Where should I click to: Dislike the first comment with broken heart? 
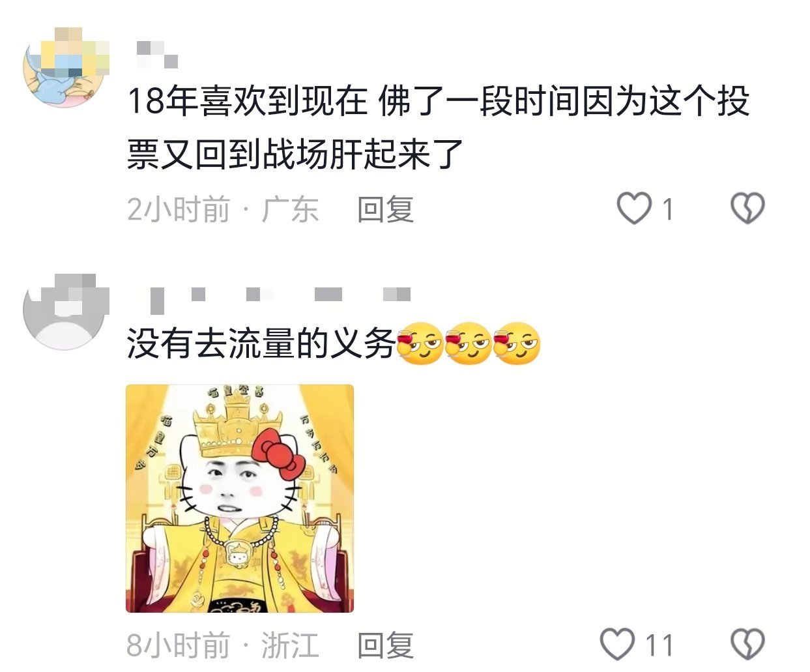click(x=747, y=209)
